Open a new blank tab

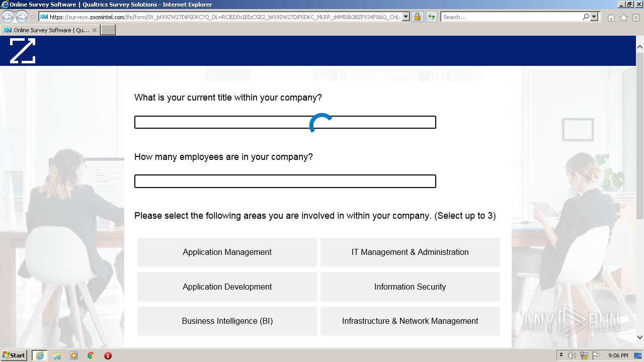coord(108,30)
